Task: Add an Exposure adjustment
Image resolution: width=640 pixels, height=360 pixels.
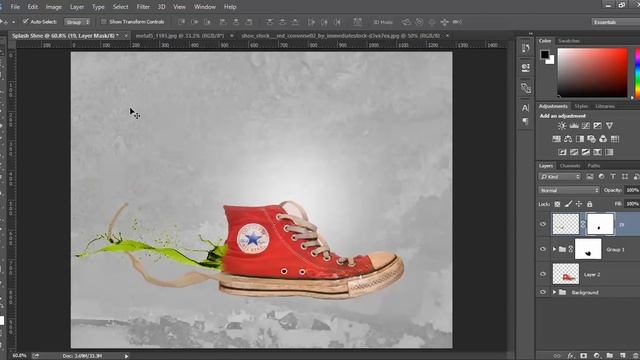Action: [598, 126]
